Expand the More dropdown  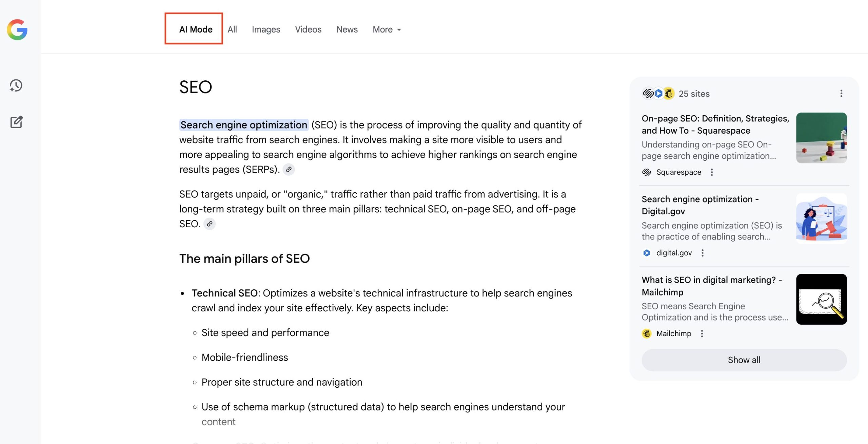pyautogui.click(x=387, y=30)
